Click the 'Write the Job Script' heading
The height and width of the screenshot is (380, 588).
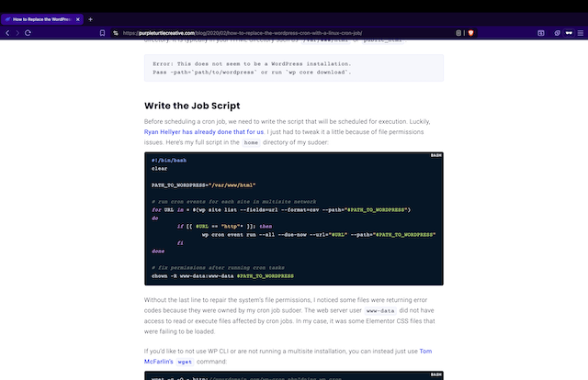pyautogui.click(x=194, y=105)
